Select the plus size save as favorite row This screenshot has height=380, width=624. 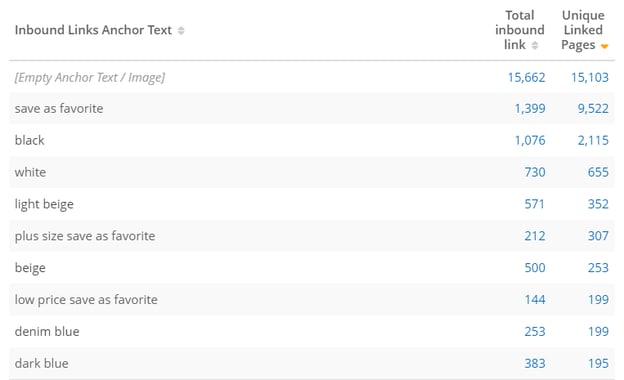coord(312,236)
